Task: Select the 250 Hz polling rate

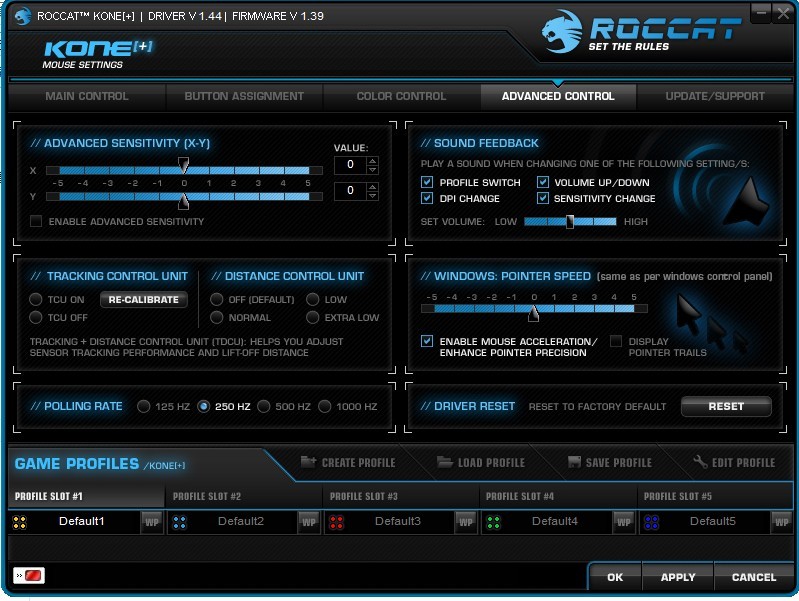Action: [204, 406]
